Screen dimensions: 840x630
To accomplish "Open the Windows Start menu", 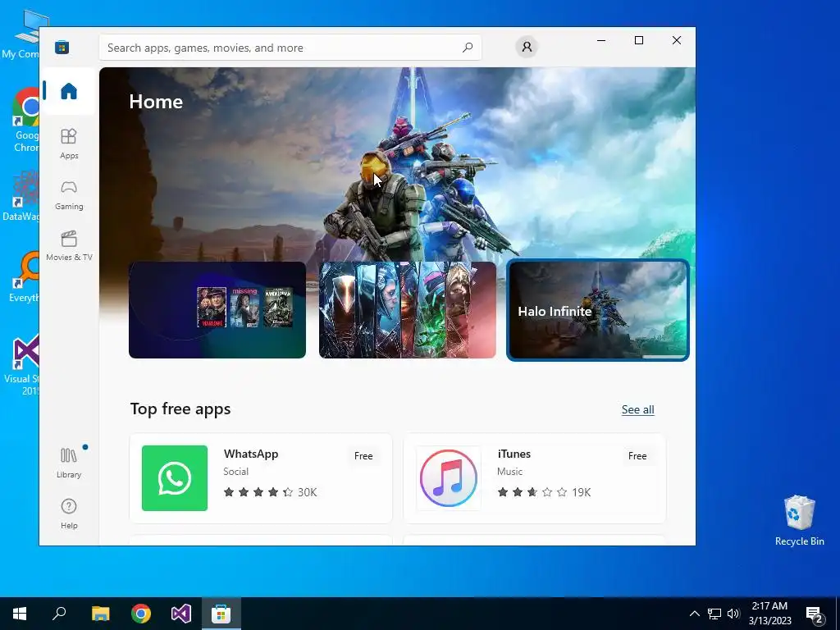I will click(x=20, y=614).
